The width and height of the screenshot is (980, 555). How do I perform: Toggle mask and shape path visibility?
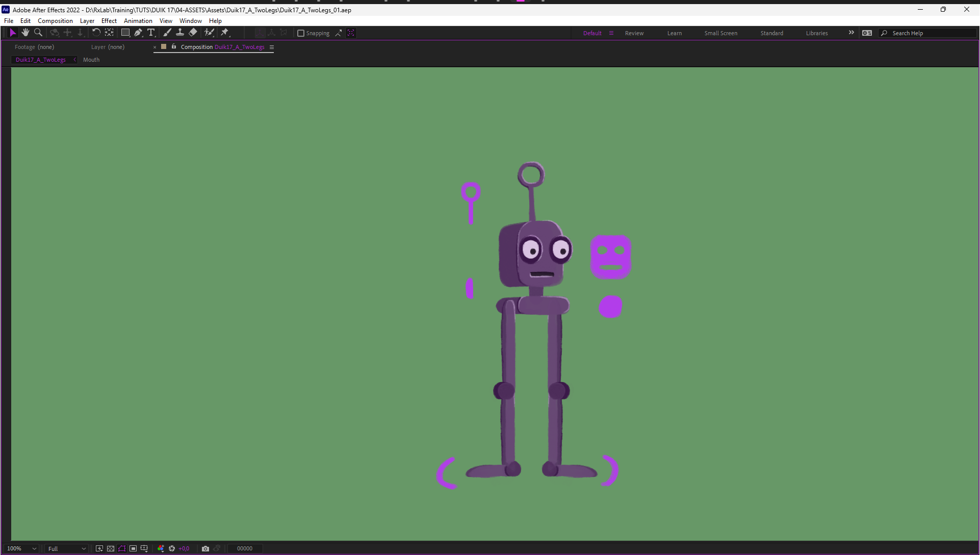click(x=122, y=548)
